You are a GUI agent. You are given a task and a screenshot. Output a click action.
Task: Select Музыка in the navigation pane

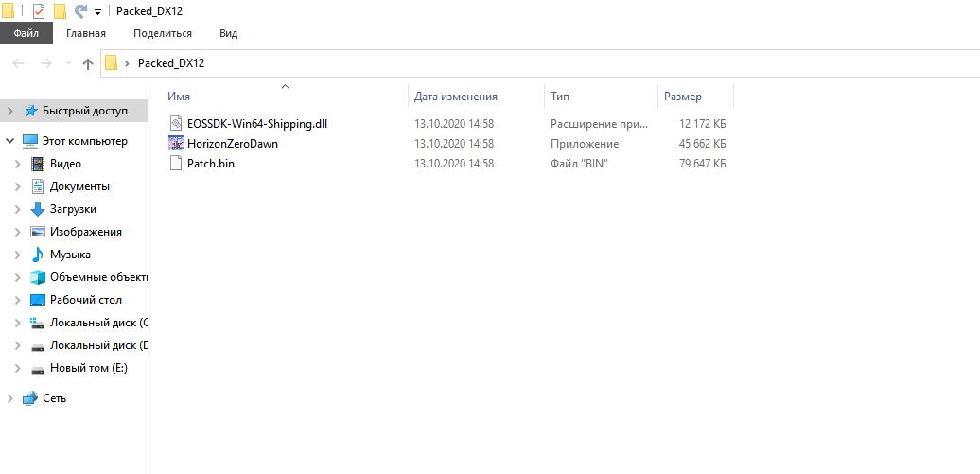pos(70,255)
